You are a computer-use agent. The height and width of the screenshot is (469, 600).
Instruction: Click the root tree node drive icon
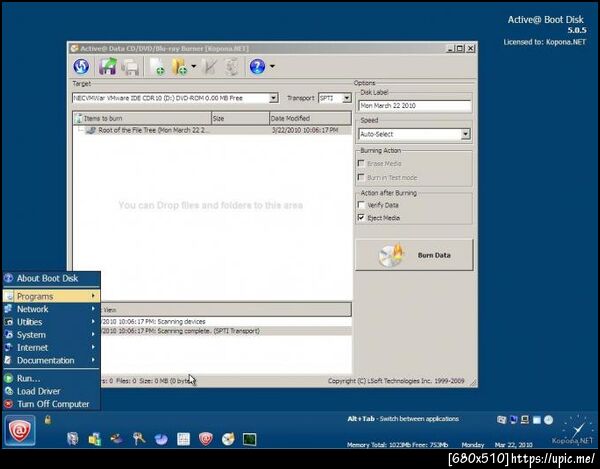coord(91,130)
